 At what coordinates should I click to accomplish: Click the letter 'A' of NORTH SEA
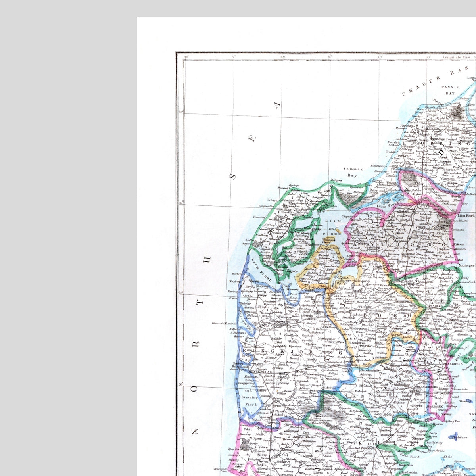coord(277,105)
